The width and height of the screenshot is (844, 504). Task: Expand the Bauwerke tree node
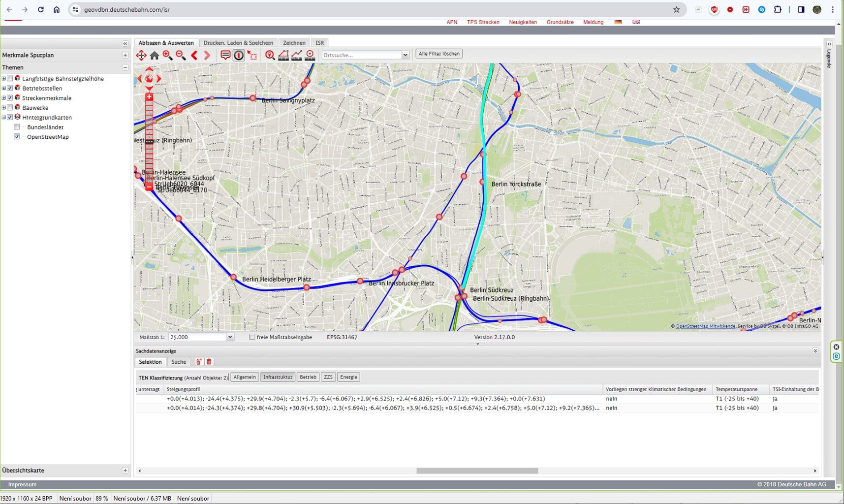(4, 108)
